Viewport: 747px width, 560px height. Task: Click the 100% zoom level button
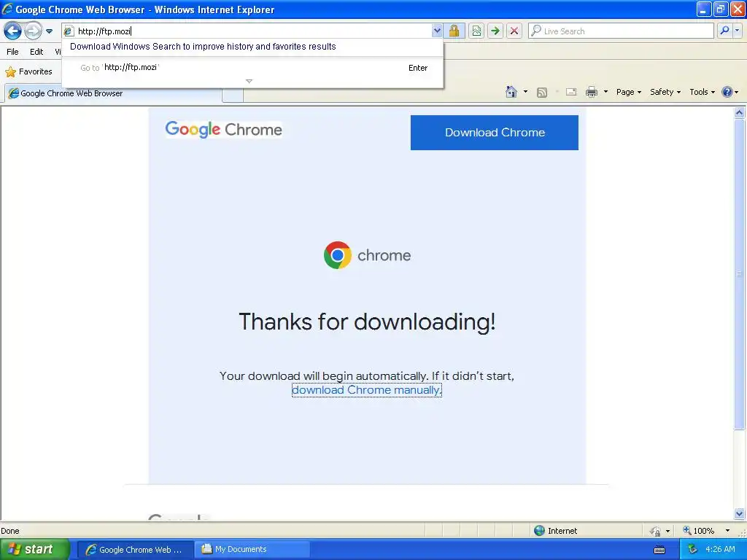click(x=699, y=531)
